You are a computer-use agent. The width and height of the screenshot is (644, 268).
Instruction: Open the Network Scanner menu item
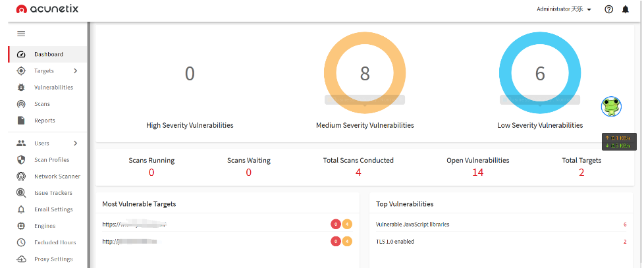47,176
